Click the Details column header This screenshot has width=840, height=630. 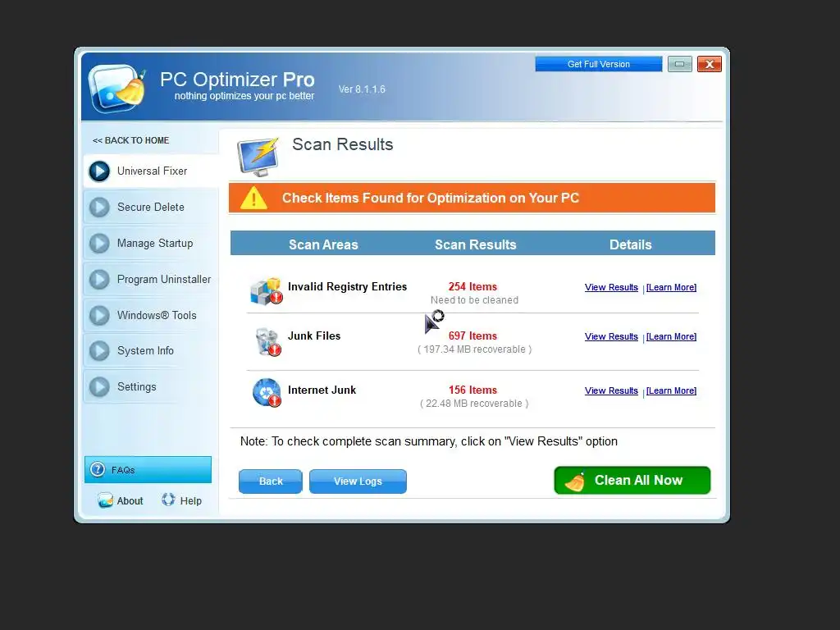631,244
